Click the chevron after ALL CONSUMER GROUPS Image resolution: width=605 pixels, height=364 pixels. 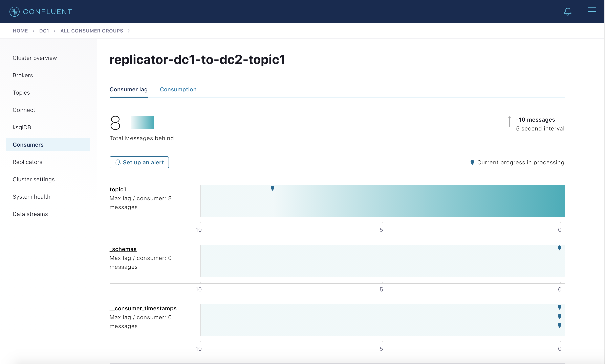point(129,31)
